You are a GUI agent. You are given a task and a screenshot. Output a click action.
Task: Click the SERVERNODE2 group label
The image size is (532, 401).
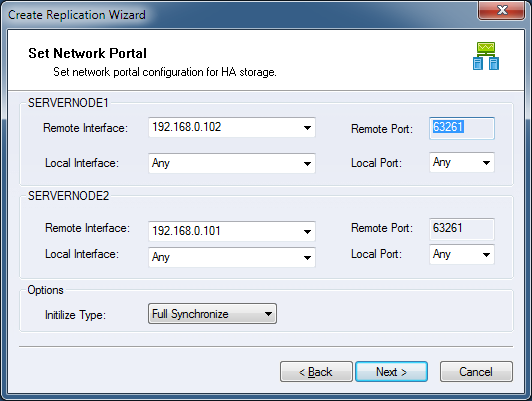(68, 196)
